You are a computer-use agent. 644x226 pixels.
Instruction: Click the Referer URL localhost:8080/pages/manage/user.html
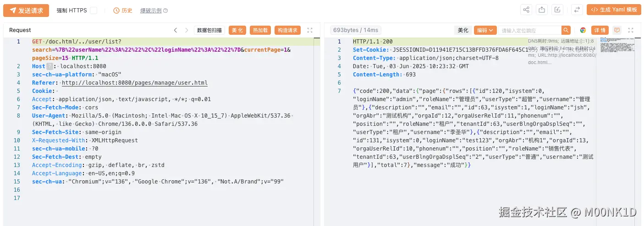[x=135, y=83]
